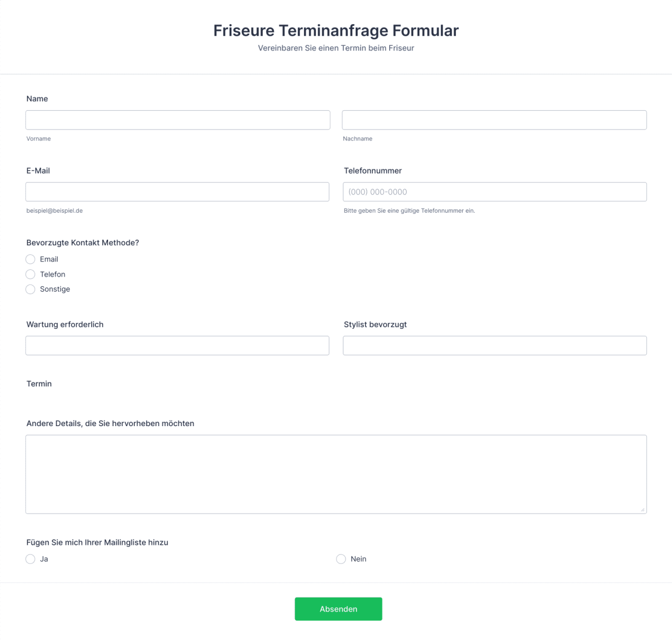Click the Email option label text
This screenshot has height=640, width=672.
(x=49, y=259)
